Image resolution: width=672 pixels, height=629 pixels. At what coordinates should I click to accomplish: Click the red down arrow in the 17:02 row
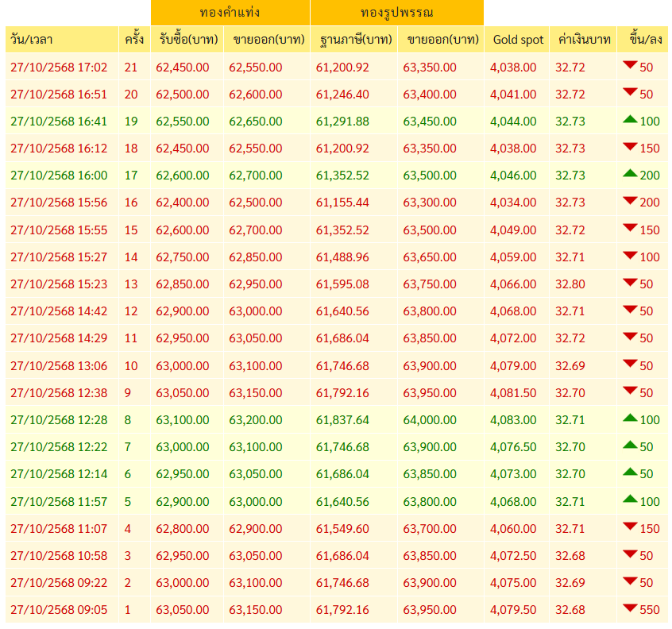coord(630,66)
